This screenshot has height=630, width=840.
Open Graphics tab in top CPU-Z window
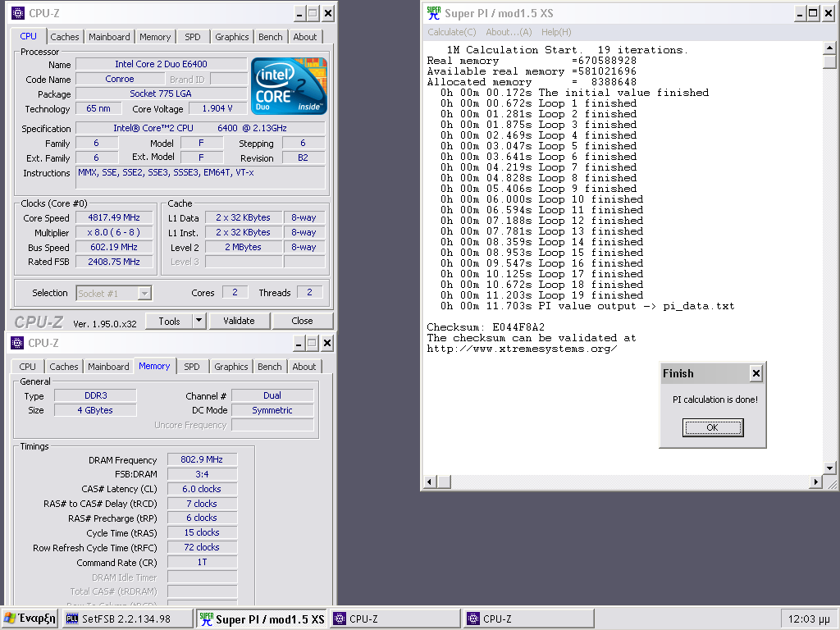pos(232,36)
